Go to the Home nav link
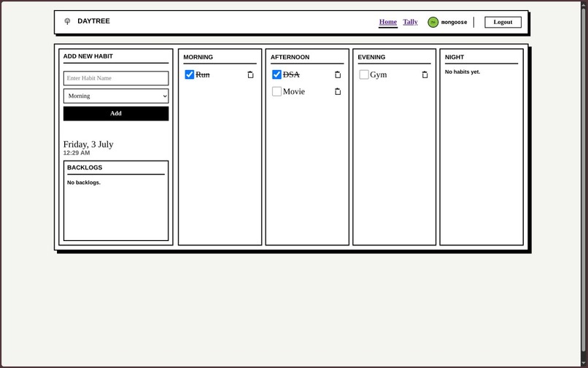 (388, 22)
